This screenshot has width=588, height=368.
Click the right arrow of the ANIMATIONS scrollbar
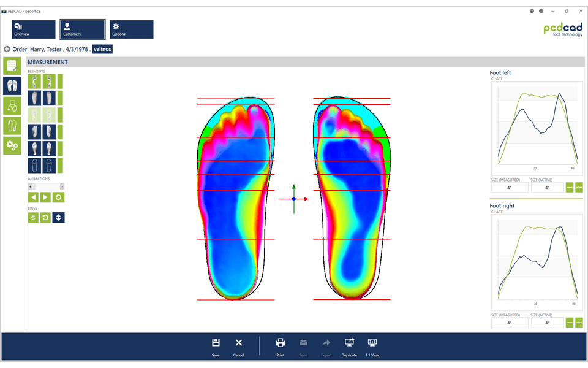62,186
